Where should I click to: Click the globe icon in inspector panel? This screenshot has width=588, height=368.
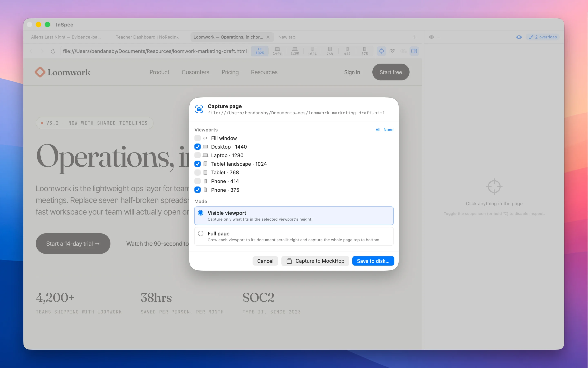(431, 37)
